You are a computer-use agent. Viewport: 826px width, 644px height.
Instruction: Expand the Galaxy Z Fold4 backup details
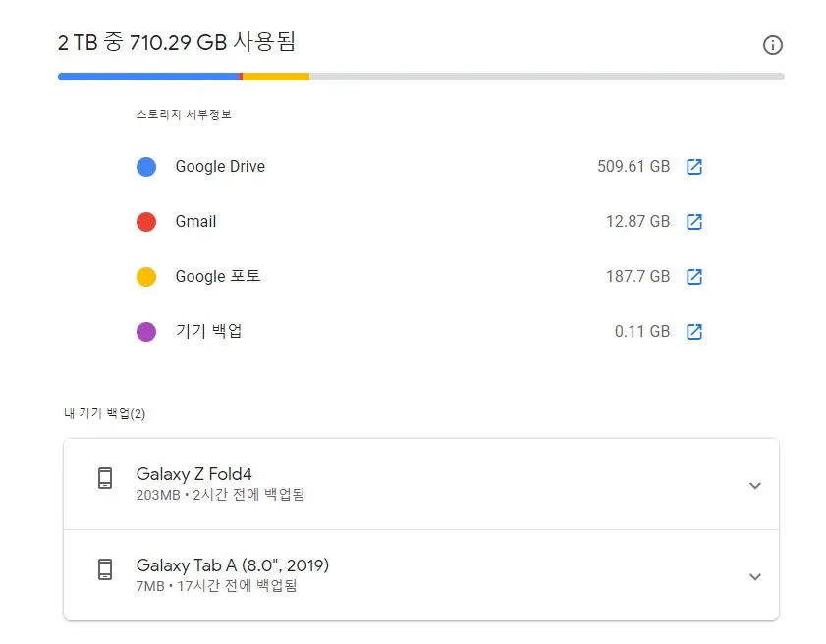(755, 485)
